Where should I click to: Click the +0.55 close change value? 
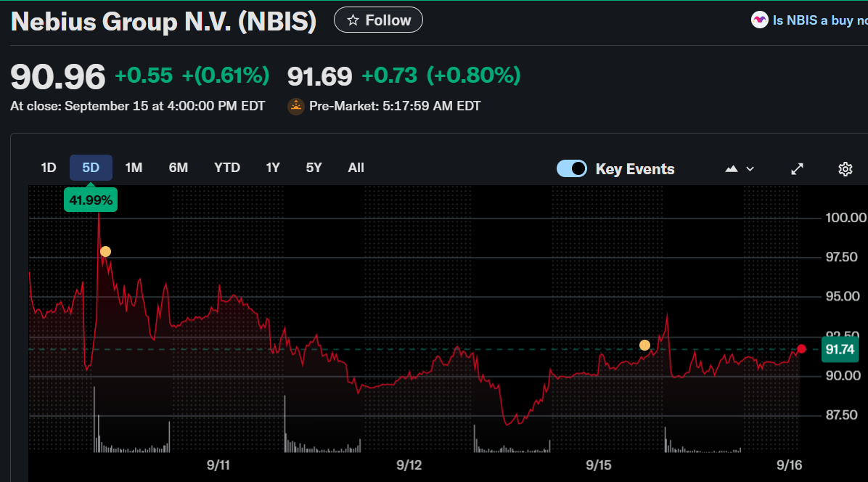click(x=144, y=75)
